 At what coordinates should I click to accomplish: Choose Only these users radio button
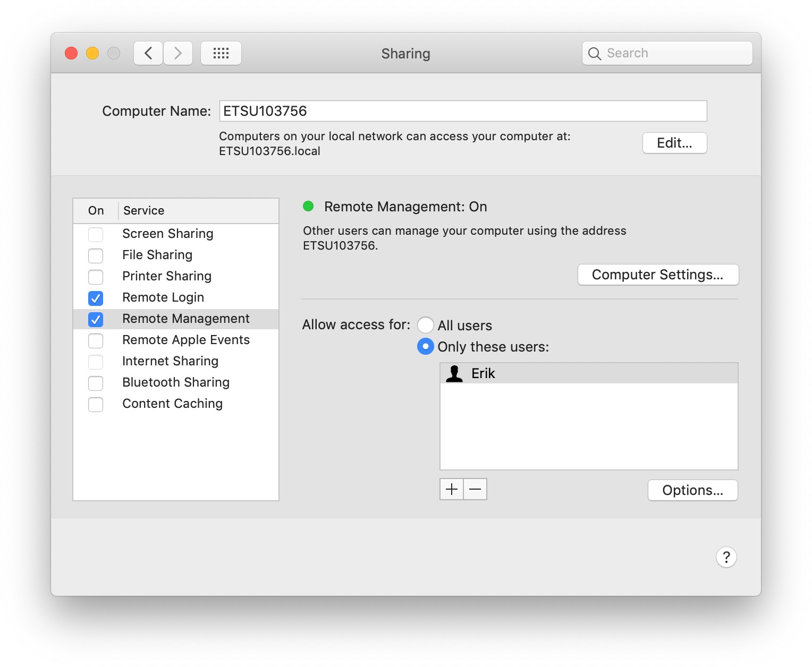(x=426, y=346)
